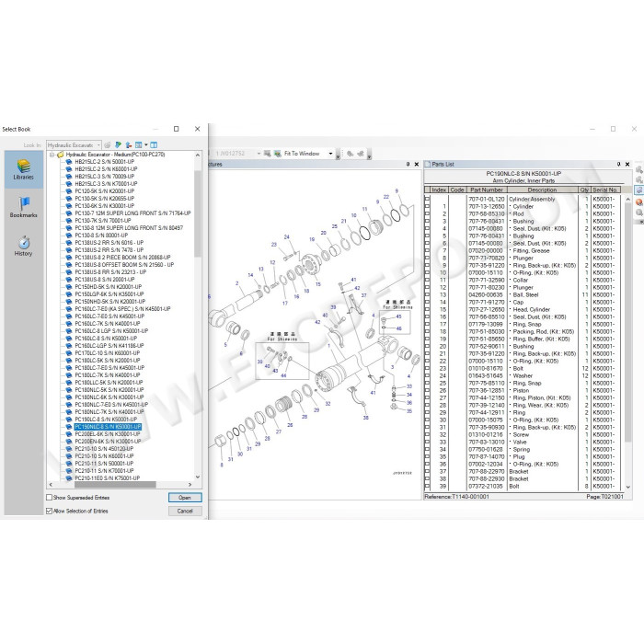Open the Libraries pane in Select Book
The height and width of the screenshot is (644, 644).
23,169
